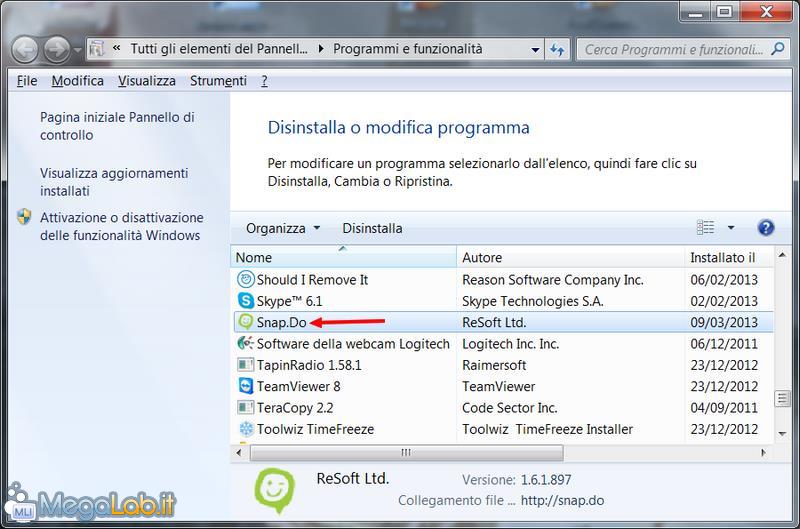
Task: Click author Skype Technologies S.A.
Action: [x=533, y=301]
